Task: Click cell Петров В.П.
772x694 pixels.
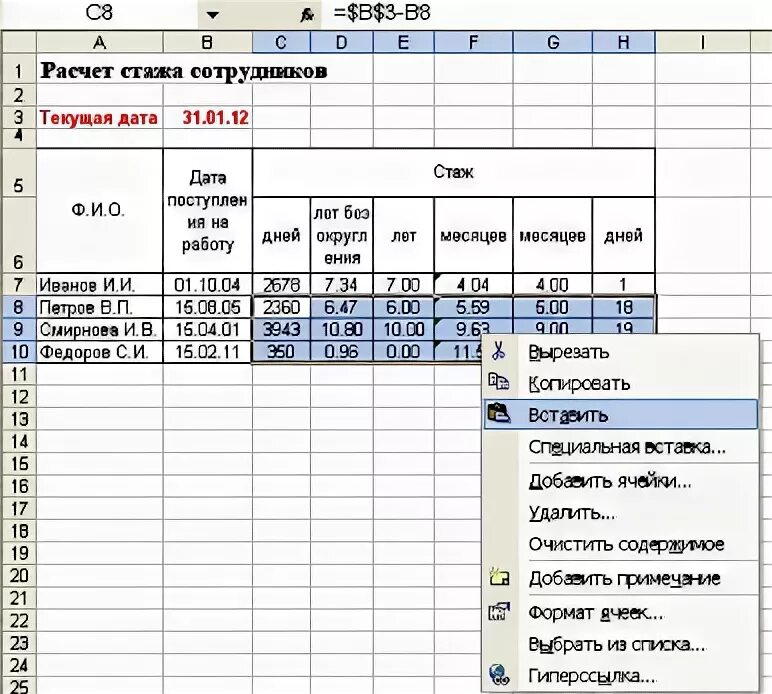Action: (99, 307)
